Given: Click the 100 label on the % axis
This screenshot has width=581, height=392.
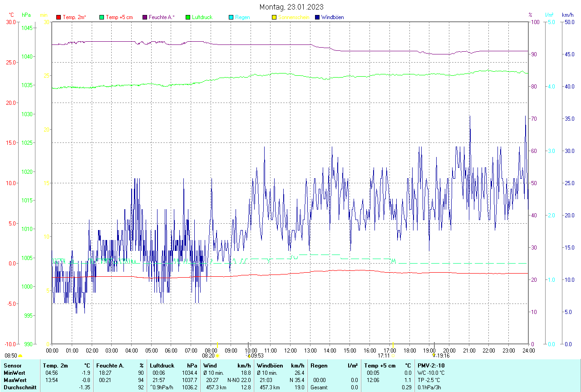Looking at the screenshot, I should (x=535, y=22).
